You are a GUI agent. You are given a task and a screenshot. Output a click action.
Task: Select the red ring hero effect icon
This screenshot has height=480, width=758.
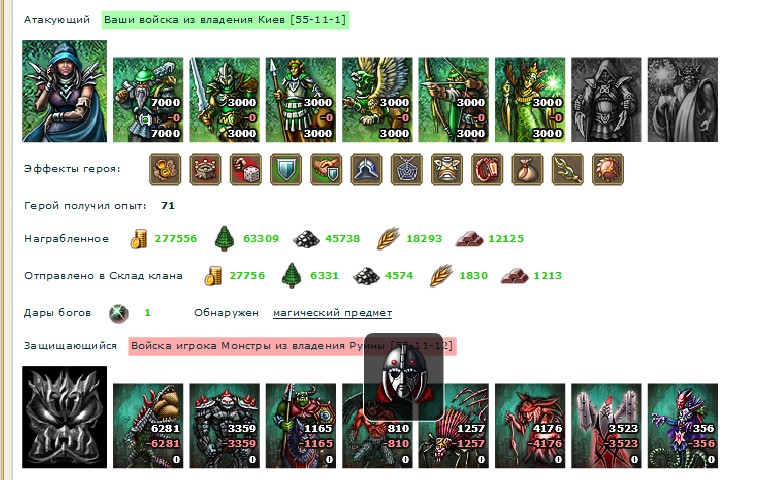[x=487, y=170]
